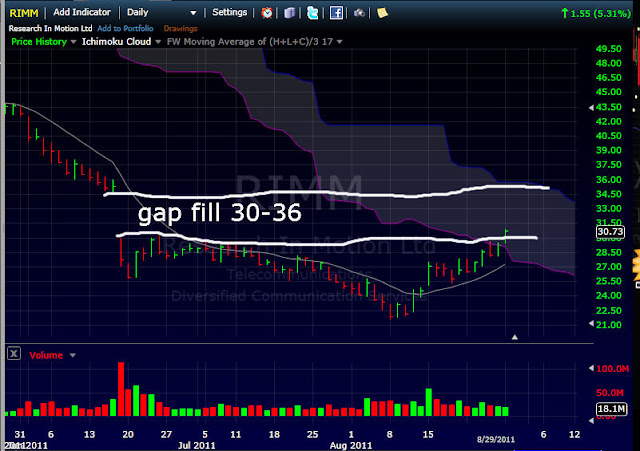The width and height of the screenshot is (640, 451).
Task: Share chart via Twitter icon
Action: [x=313, y=13]
